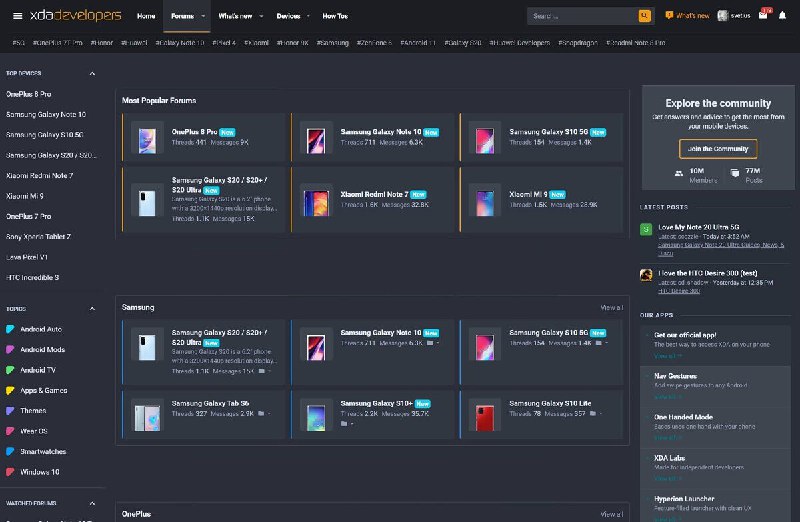Image resolution: width=800 pixels, height=522 pixels.
Task: Click the avatar of HTC Desire 300 post
Action: click(646, 275)
